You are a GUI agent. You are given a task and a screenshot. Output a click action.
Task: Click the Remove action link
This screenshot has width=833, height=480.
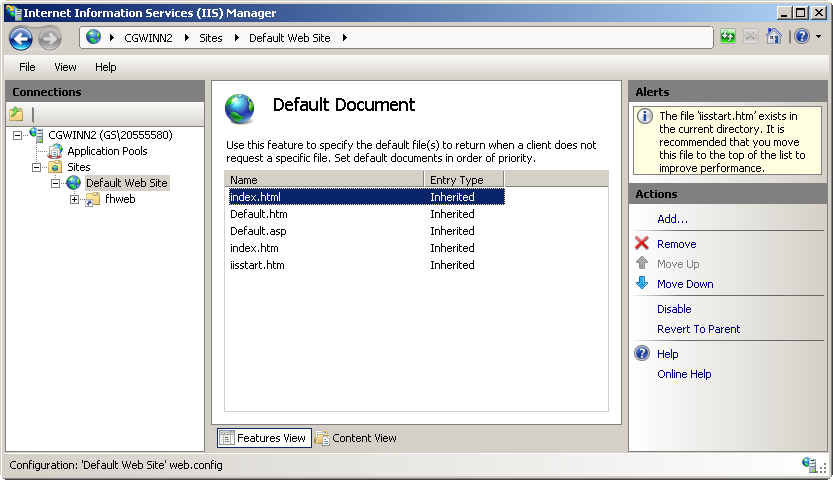pyautogui.click(x=676, y=244)
